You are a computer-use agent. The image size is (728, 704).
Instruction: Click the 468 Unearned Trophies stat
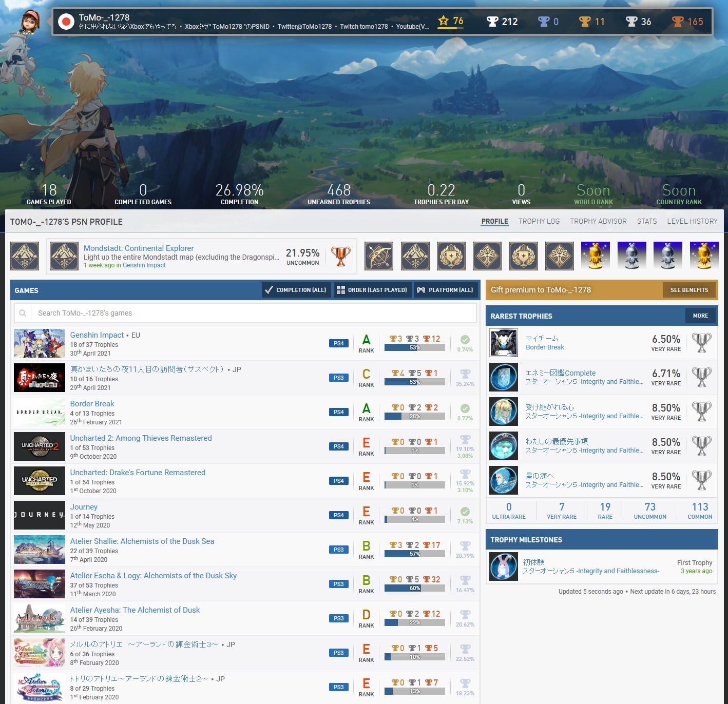[x=339, y=194]
